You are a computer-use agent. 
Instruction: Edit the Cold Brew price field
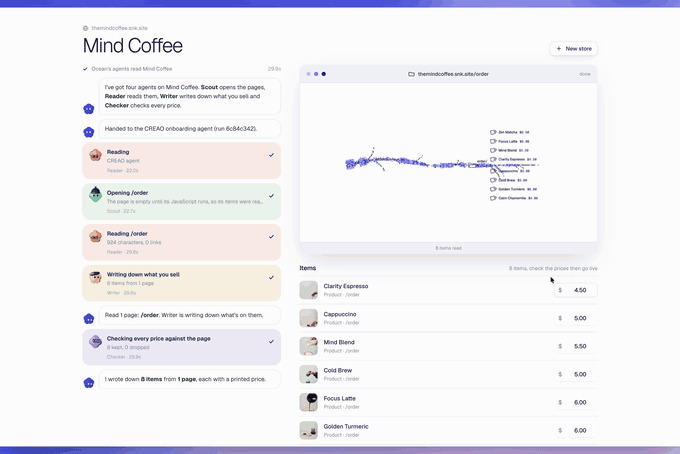pyautogui.click(x=575, y=374)
